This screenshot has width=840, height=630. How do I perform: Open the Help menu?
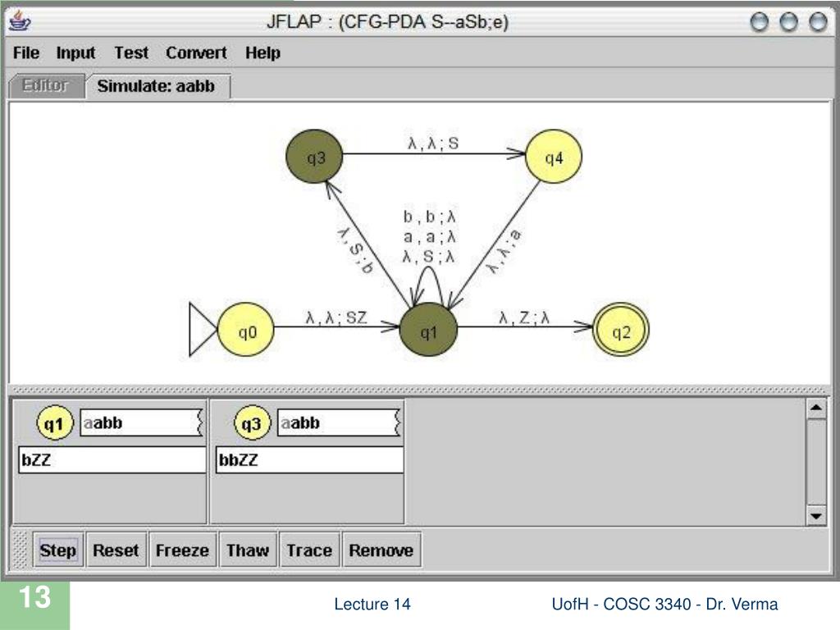(x=262, y=53)
